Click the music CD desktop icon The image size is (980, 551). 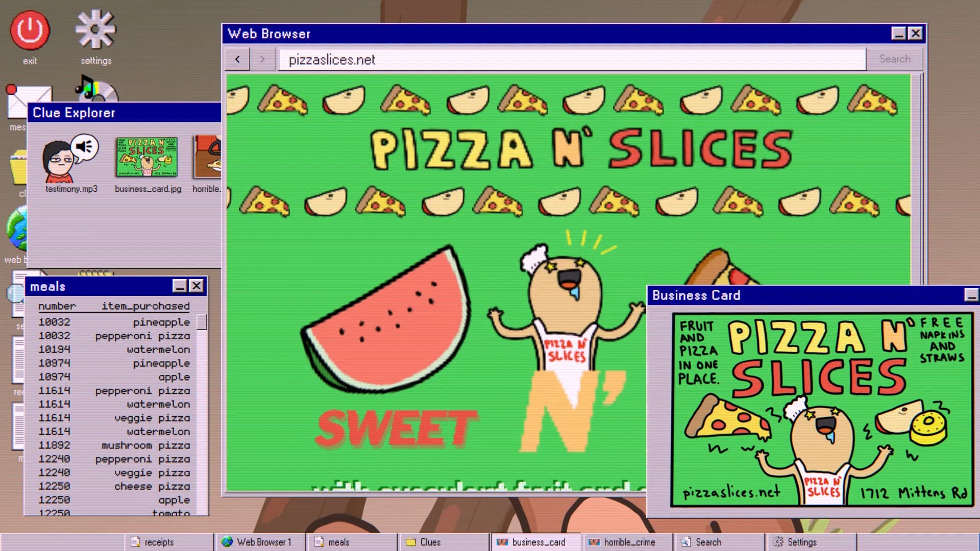pos(96,88)
